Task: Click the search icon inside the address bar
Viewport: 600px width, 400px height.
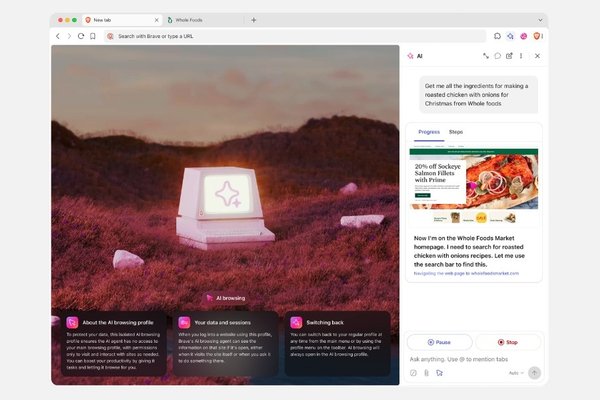Action: click(x=110, y=36)
